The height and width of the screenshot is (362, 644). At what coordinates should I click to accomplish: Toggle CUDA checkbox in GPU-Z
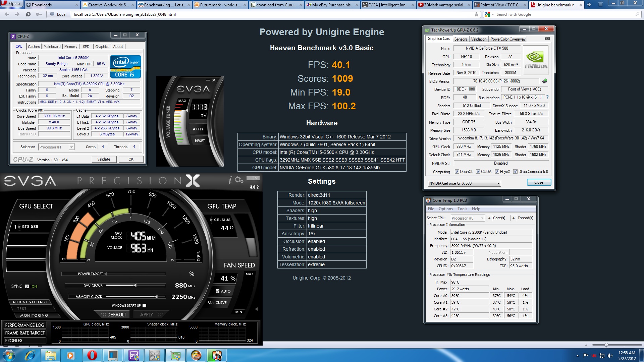(478, 172)
